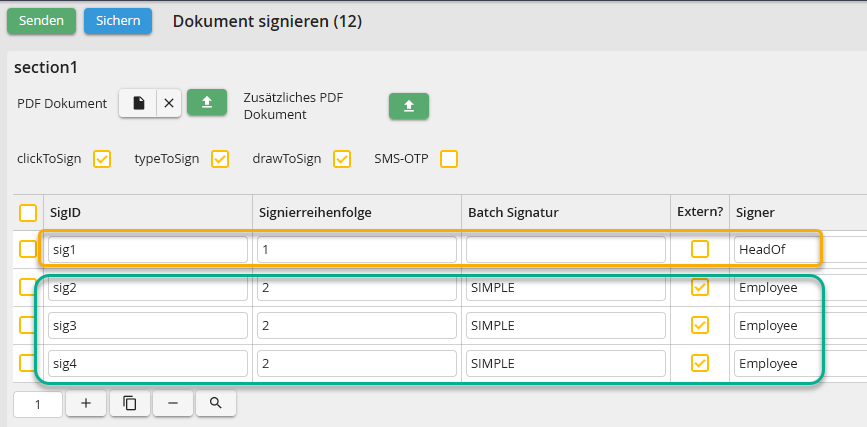
Task: Duplicate row using copy icon
Action: 129,403
